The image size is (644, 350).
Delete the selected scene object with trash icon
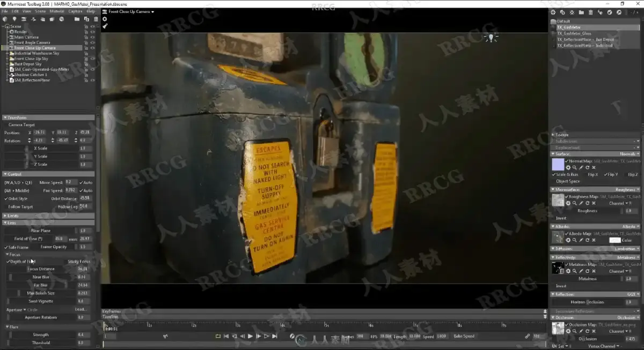pos(96,19)
